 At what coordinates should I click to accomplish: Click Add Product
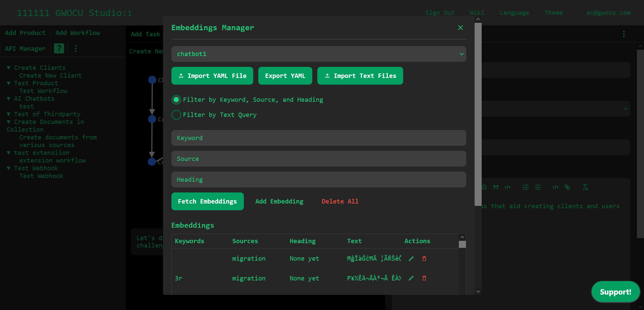click(25, 33)
